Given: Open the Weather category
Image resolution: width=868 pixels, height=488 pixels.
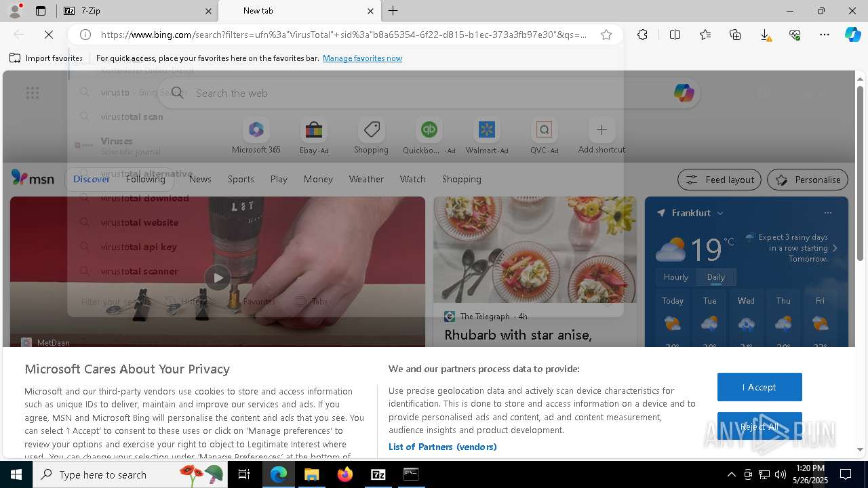Looking at the screenshot, I should (x=366, y=179).
